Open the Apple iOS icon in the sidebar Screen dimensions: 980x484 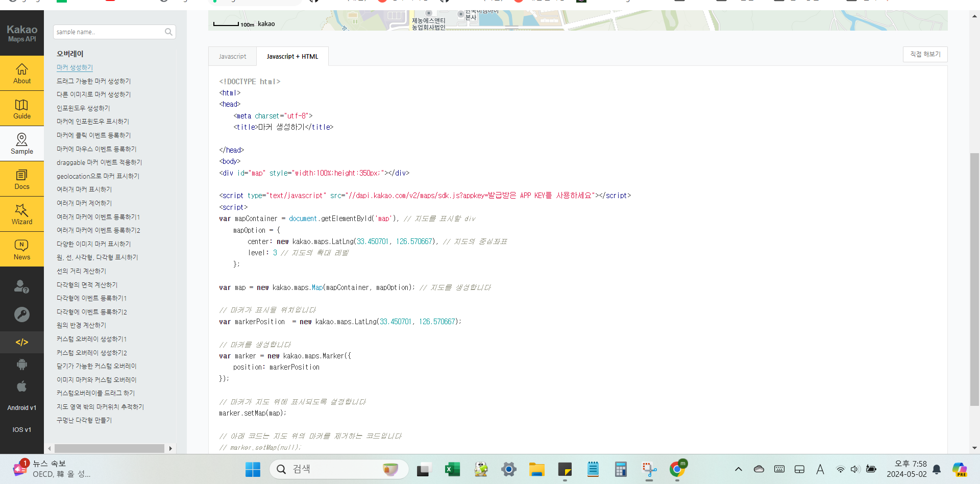click(21, 386)
